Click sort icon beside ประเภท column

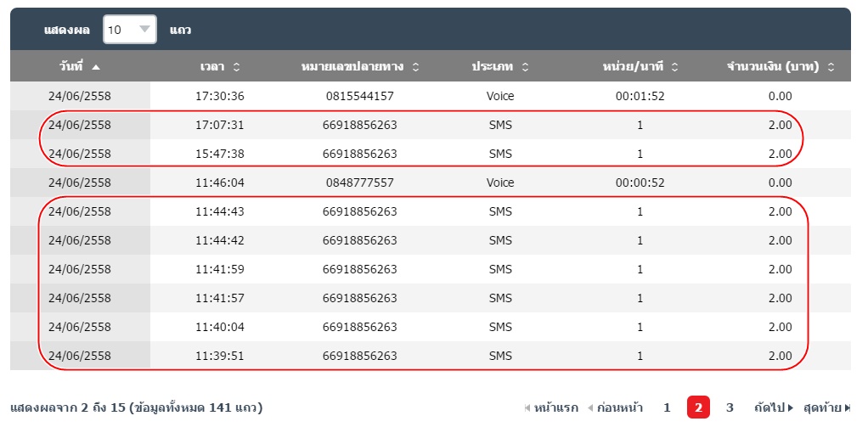click(525, 67)
